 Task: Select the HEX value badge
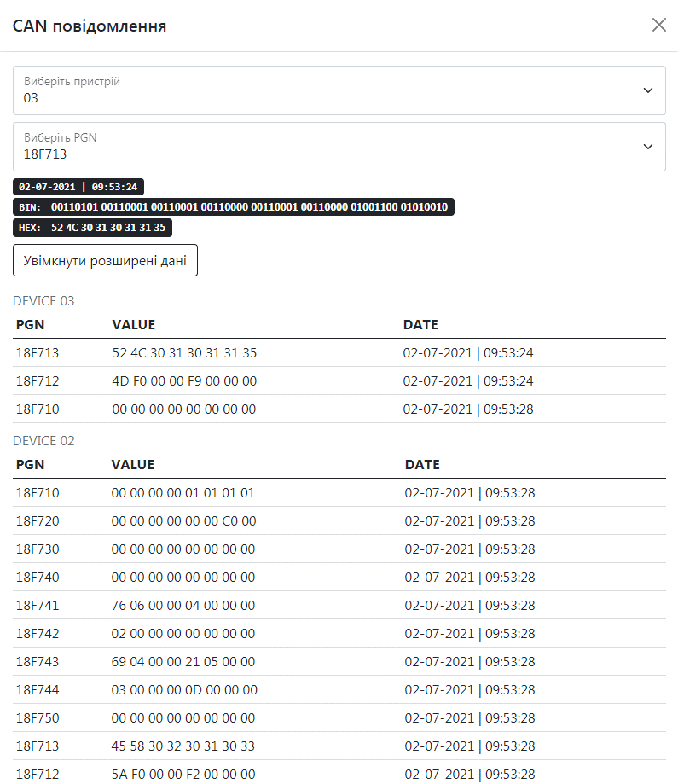click(92, 228)
